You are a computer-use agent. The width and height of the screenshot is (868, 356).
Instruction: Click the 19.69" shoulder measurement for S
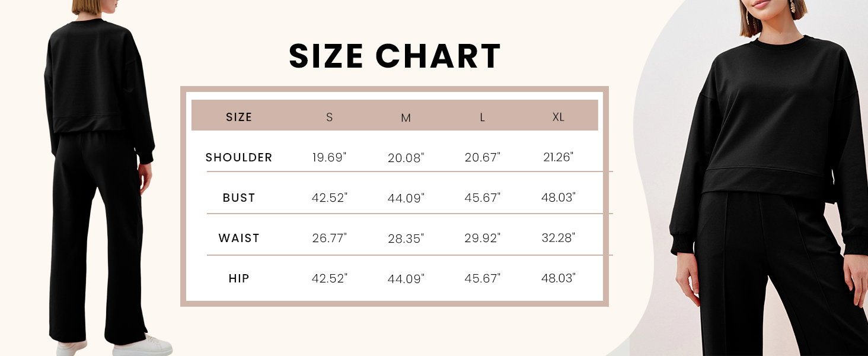coord(330,157)
